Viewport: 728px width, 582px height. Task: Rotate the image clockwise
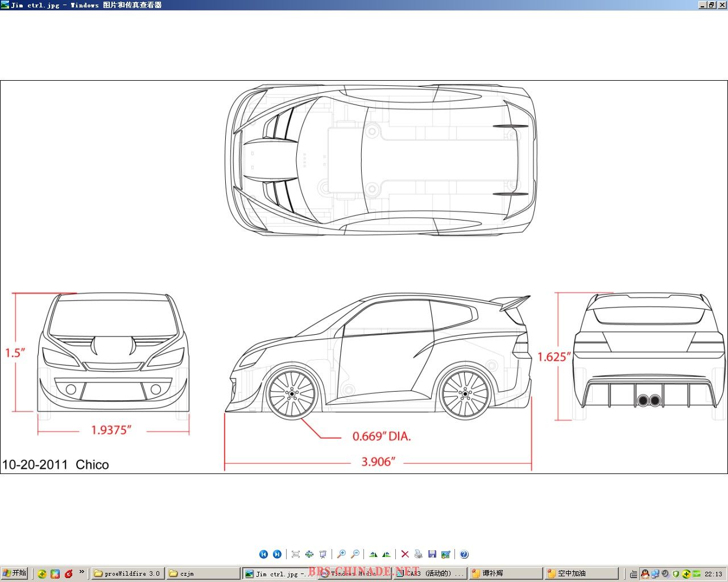click(x=373, y=554)
